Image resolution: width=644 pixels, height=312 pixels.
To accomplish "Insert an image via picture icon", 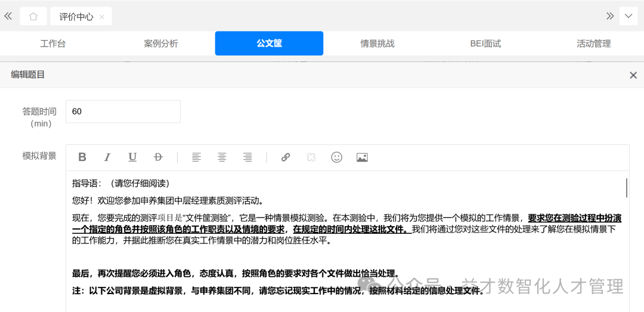I will 362,157.
